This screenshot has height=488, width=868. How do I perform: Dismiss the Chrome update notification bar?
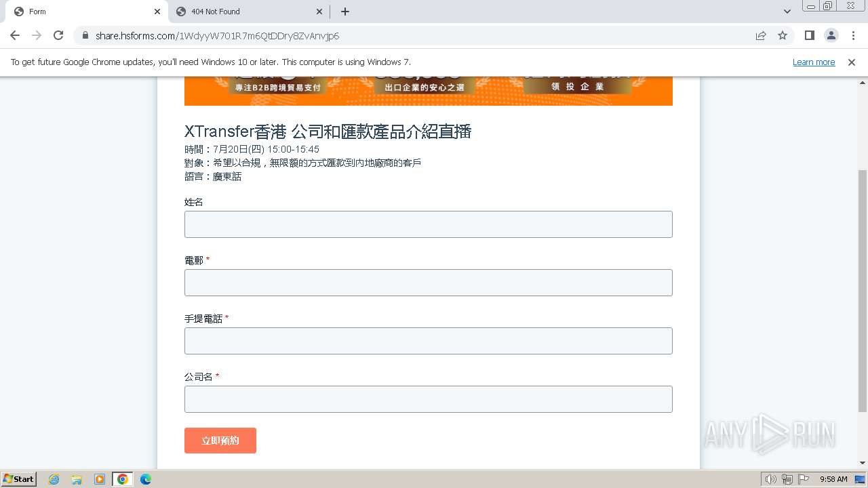852,62
